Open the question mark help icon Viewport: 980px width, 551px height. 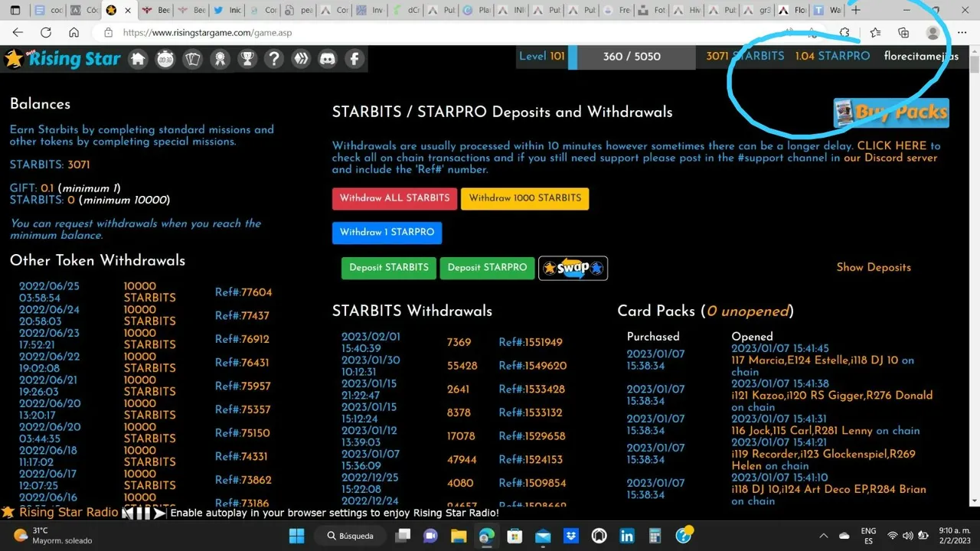(x=274, y=59)
